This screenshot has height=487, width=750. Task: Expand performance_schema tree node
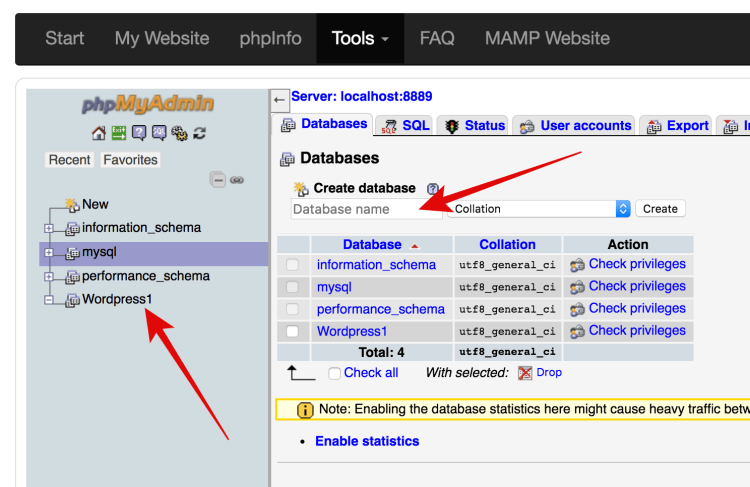point(48,277)
